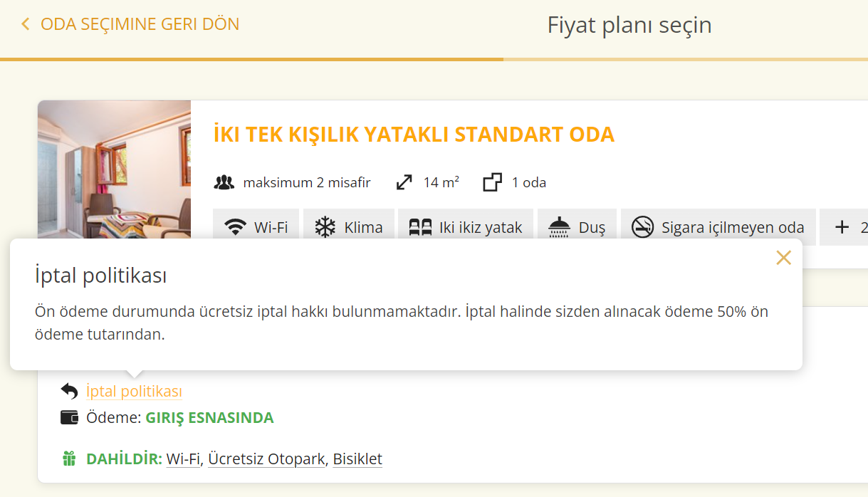
Task: Click the guests icon beside maksimum 2 misafir
Action: [x=224, y=182]
